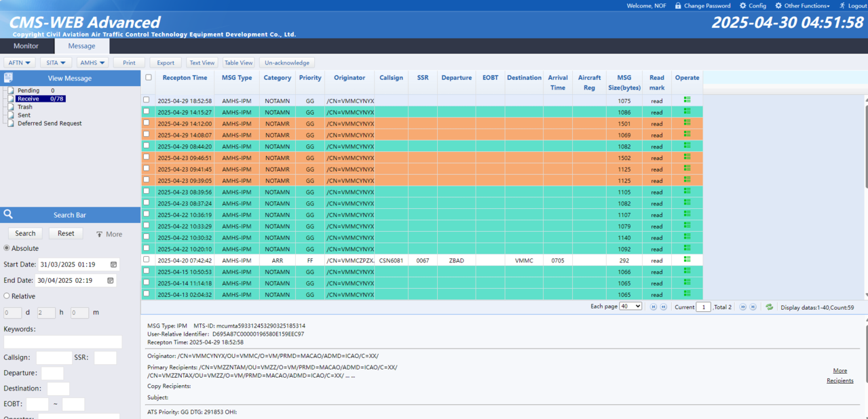This screenshot has width=868, height=419.
Task: Click the Un-acknowledge button
Action: coord(286,62)
